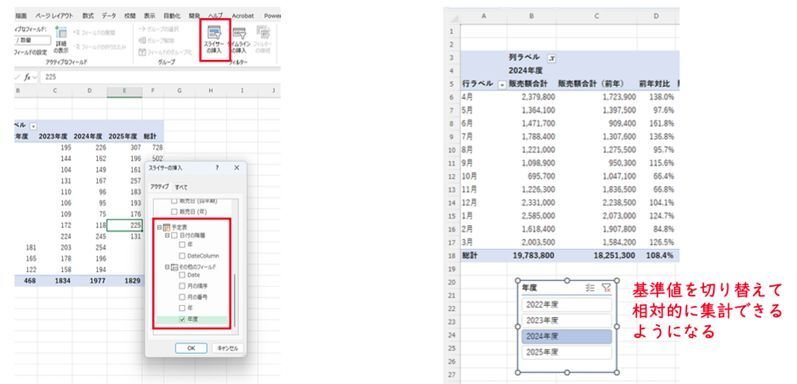The image size is (797, 384).
Task: Uncheck the 年度 checkbox in the slicer dialog
Action: pos(183,319)
